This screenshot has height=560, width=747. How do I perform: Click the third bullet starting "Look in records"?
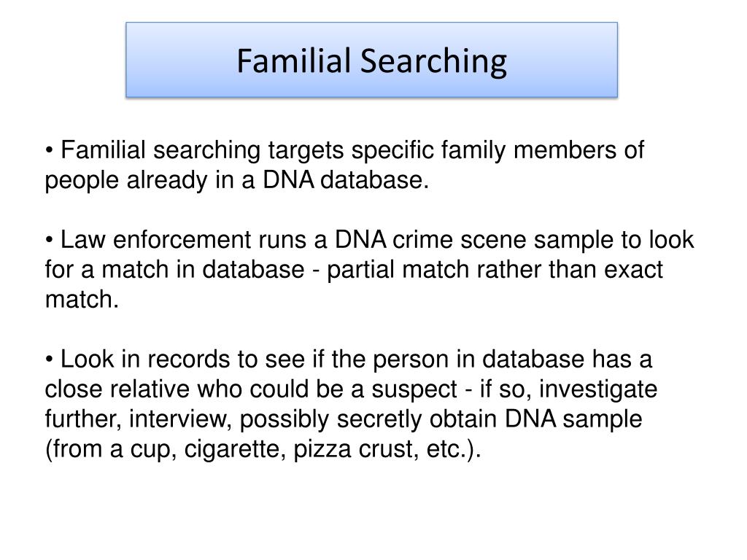(351, 404)
